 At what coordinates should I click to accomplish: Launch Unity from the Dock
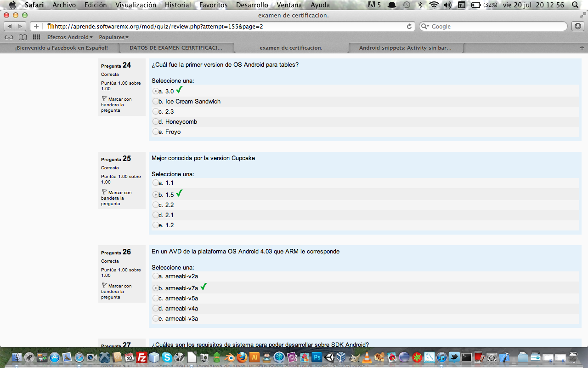click(x=329, y=357)
